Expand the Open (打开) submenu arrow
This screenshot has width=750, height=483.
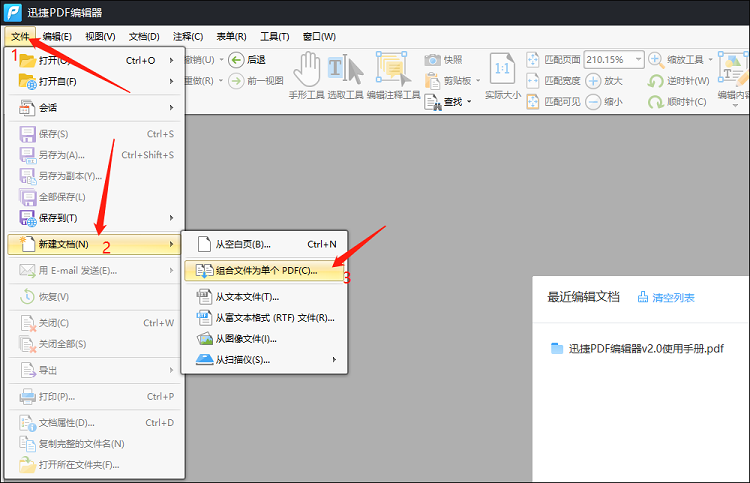coord(171,60)
